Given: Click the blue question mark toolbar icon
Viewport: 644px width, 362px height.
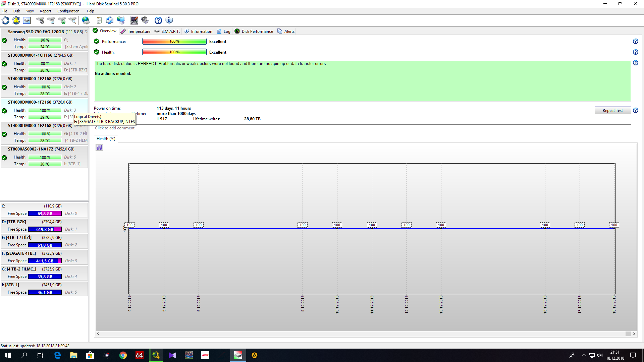Looking at the screenshot, I should click(158, 20).
